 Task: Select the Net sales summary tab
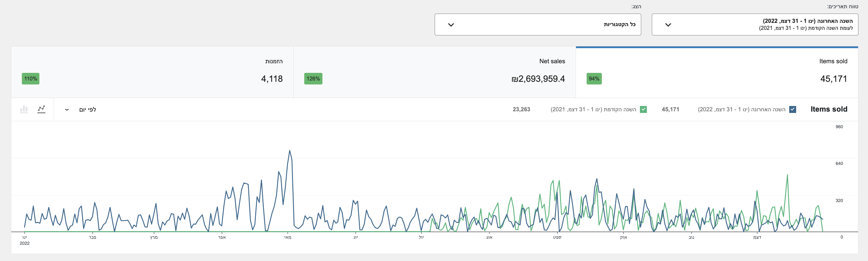pos(434,72)
